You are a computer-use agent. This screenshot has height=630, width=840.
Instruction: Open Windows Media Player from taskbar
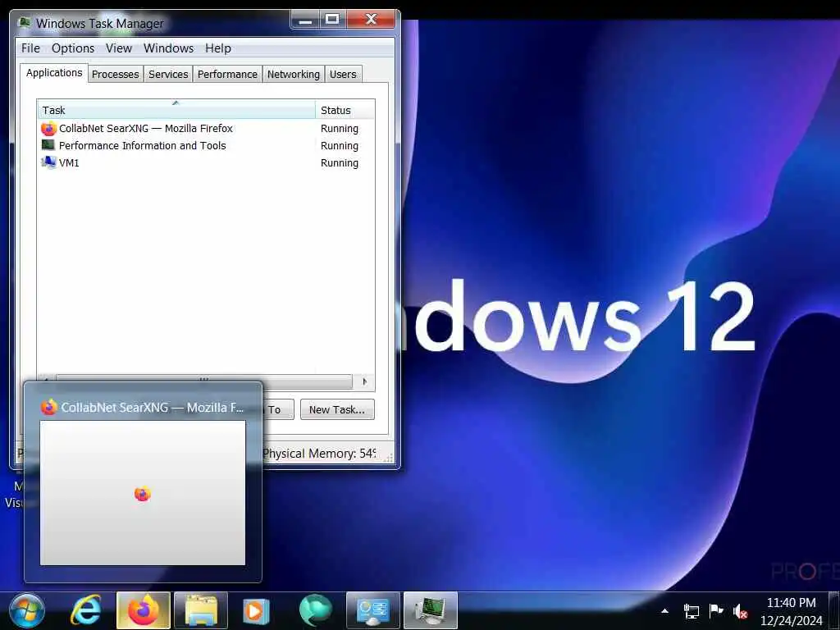(x=256, y=610)
